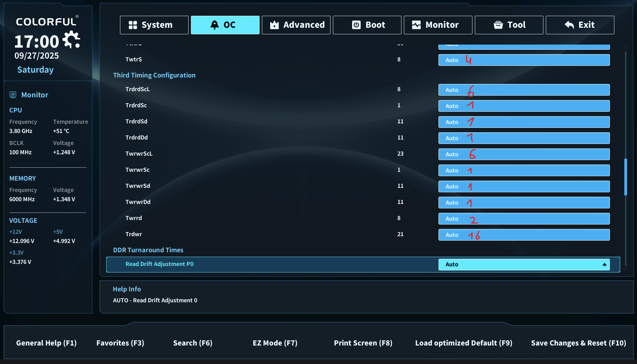Open the System tab

[x=154, y=25]
